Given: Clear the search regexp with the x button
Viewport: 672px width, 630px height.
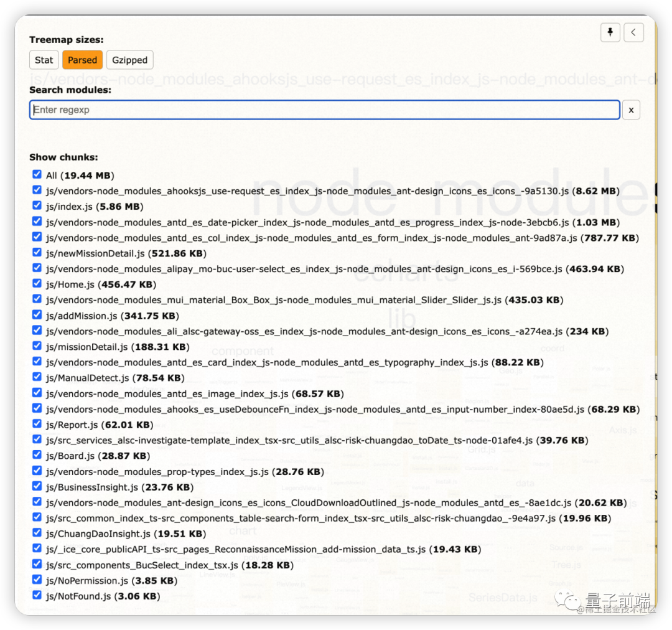Looking at the screenshot, I should pos(631,110).
